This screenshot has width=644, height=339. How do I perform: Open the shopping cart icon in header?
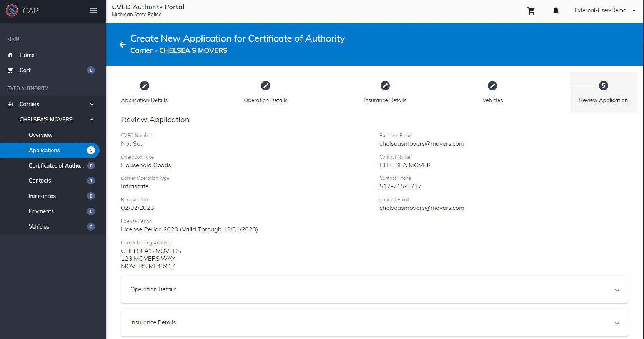[x=531, y=11]
